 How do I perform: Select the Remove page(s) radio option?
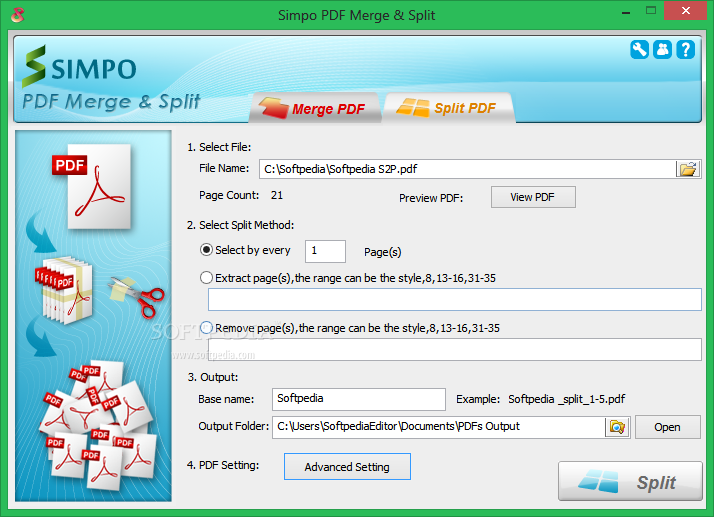tap(206, 328)
